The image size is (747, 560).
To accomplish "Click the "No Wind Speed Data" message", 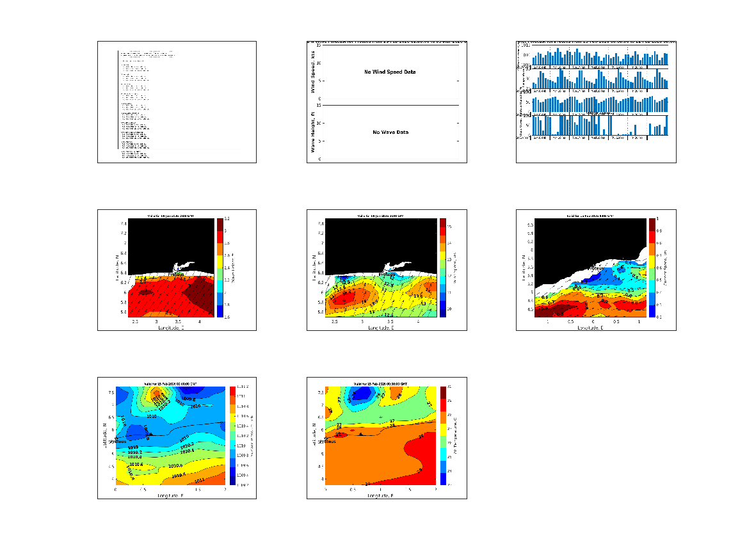I will pos(390,72).
